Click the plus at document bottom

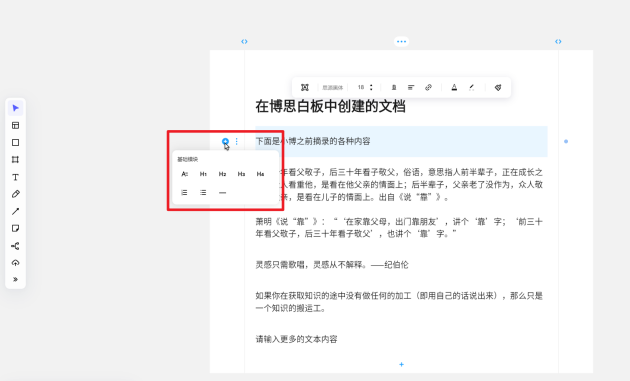401,365
